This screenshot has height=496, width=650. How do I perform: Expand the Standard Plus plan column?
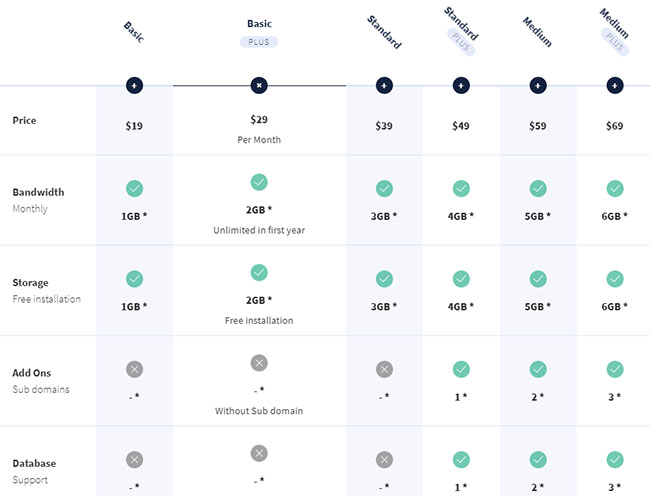(461, 86)
